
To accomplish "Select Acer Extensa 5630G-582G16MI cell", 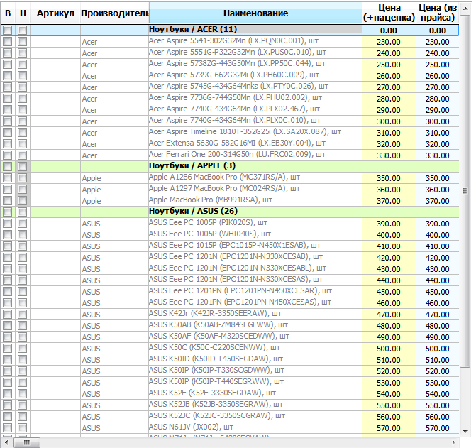I will pyautogui.click(x=255, y=144).
